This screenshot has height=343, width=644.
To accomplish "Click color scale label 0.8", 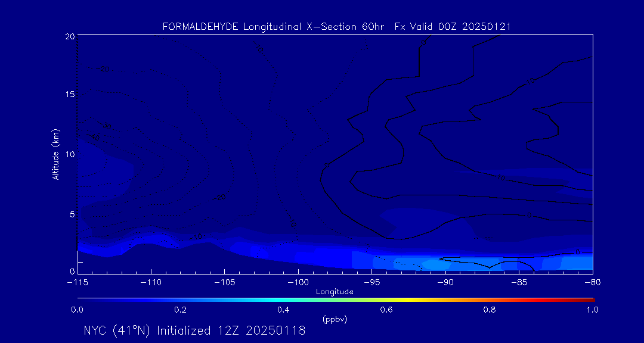I will (x=490, y=310).
